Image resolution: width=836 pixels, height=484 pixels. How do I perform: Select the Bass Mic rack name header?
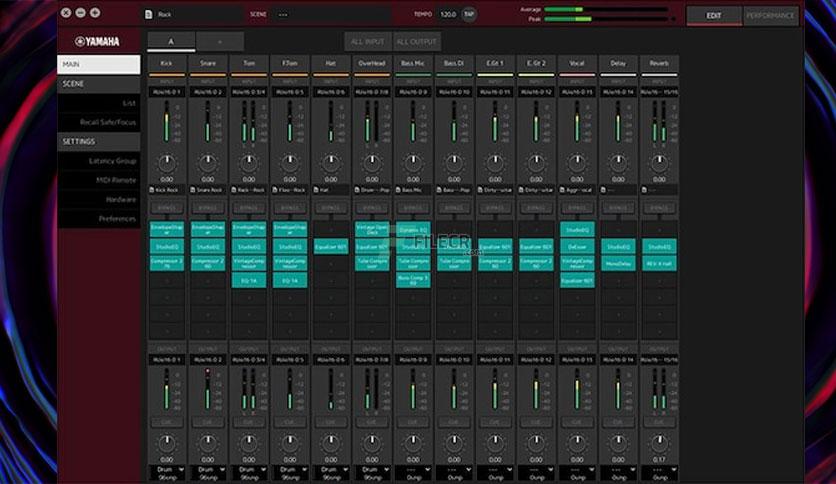tap(413, 63)
